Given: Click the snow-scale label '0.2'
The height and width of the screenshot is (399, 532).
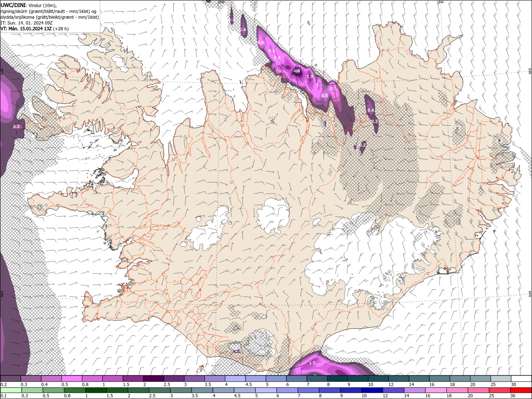Looking at the screenshot, I should point(3,384).
